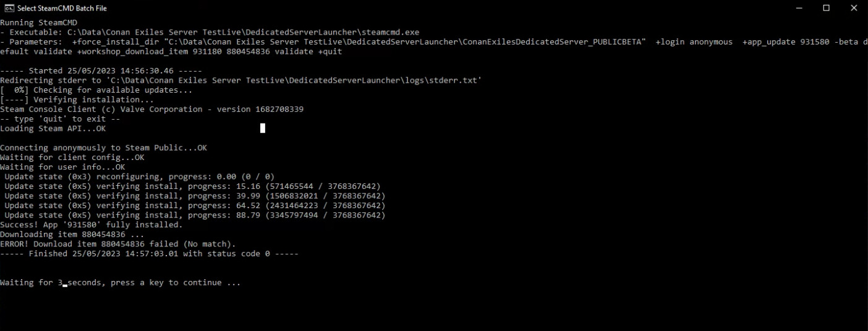Viewport: 868px width, 331px height.
Task: Click the console icon in the title bar
Action: (x=9, y=8)
